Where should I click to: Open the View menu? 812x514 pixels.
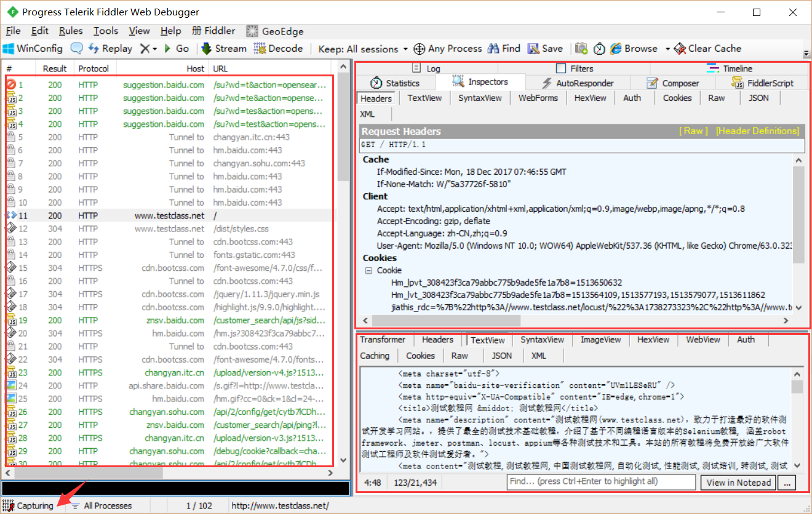(x=140, y=31)
